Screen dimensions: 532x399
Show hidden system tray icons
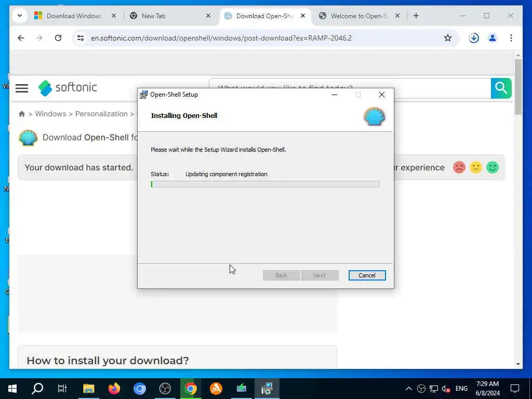(409, 389)
